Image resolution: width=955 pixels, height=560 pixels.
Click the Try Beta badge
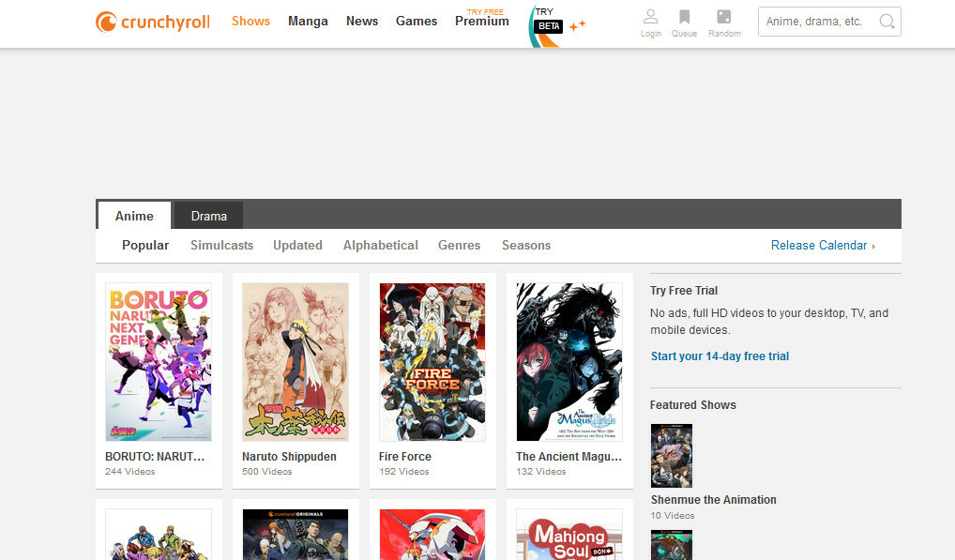click(x=548, y=25)
